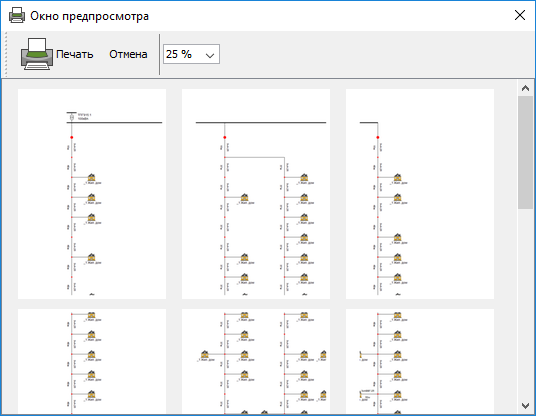Screen dimensions: 536x416
Task: Close the Окно предпросмотра window
Action: coord(520,15)
